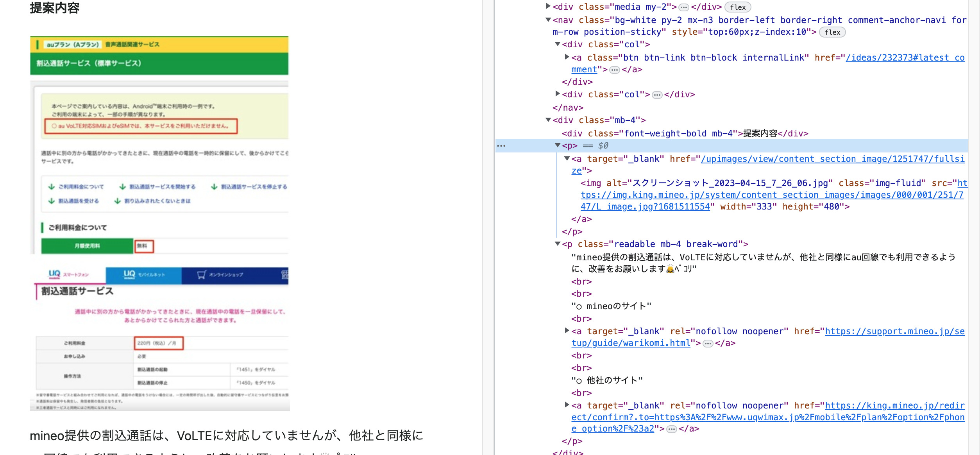Open the support.mineo.jp warikomi.html link
Image resolution: width=980 pixels, height=455 pixels.
[894, 331]
